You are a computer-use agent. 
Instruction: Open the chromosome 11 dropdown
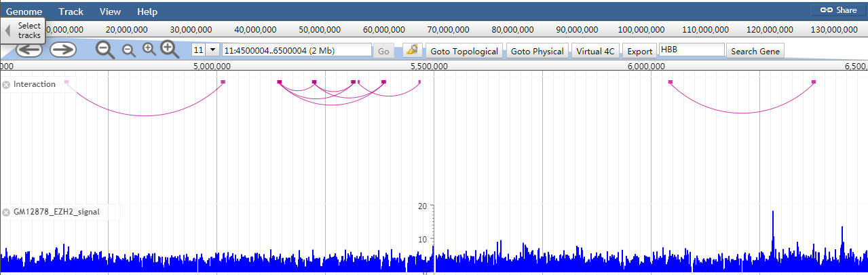(205, 50)
